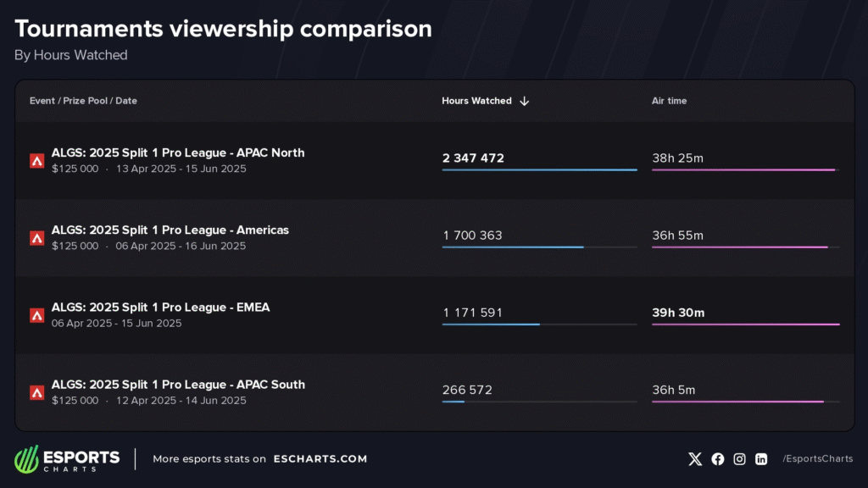
Task: Sort by the Air time column header
Action: (x=669, y=101)
